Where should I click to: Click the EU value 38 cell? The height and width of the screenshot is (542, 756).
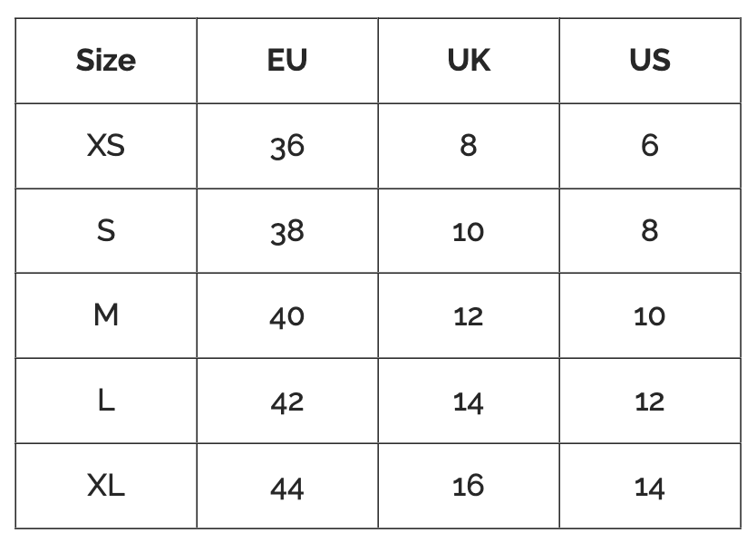pos(287,230)
